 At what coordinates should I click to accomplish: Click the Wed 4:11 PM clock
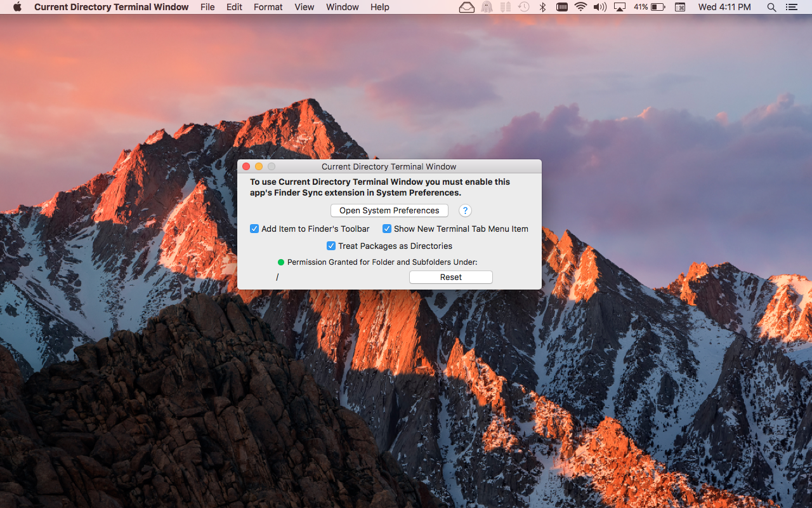pos(724,7)
